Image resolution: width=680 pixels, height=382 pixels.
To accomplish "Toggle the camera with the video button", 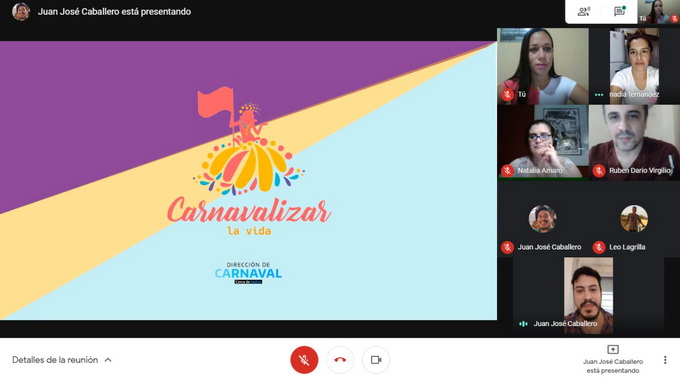I will click(x=376, y=359).
